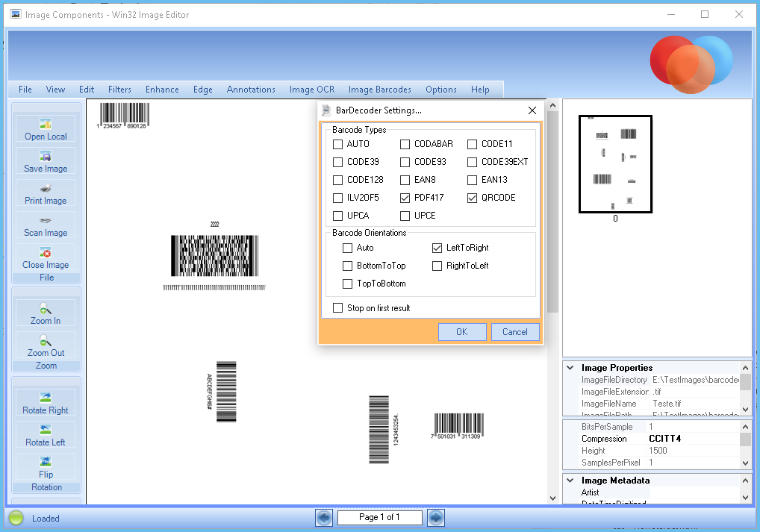Collapse the Image Properties section

pos(570,368)
